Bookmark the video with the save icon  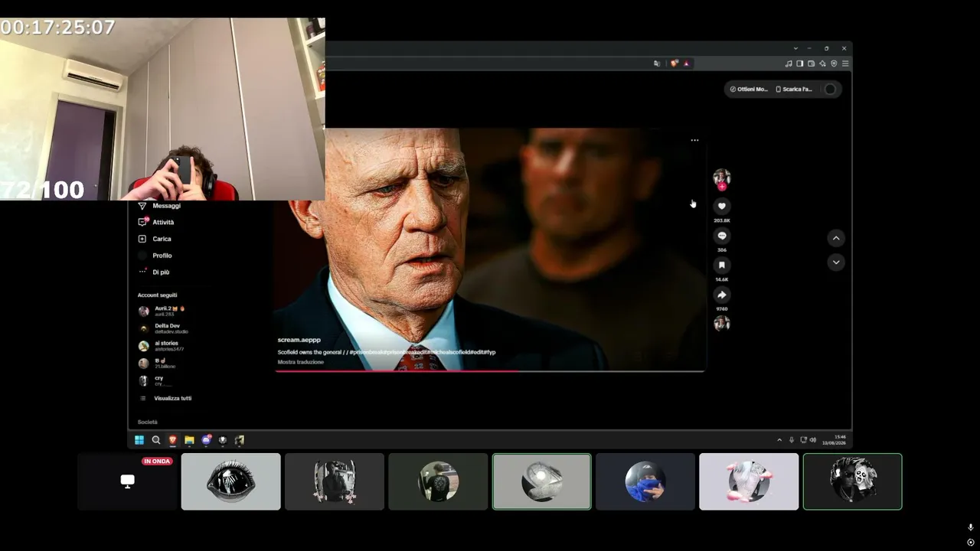721,265
